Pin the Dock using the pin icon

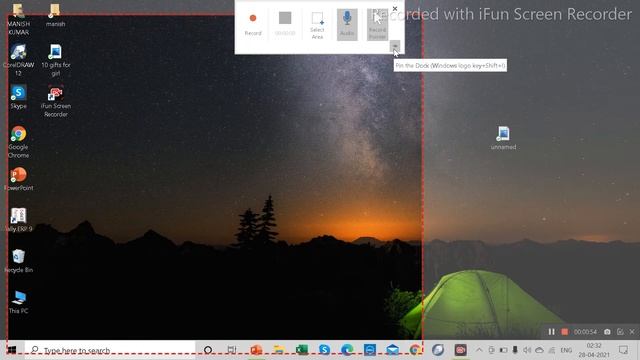(395, 46)
